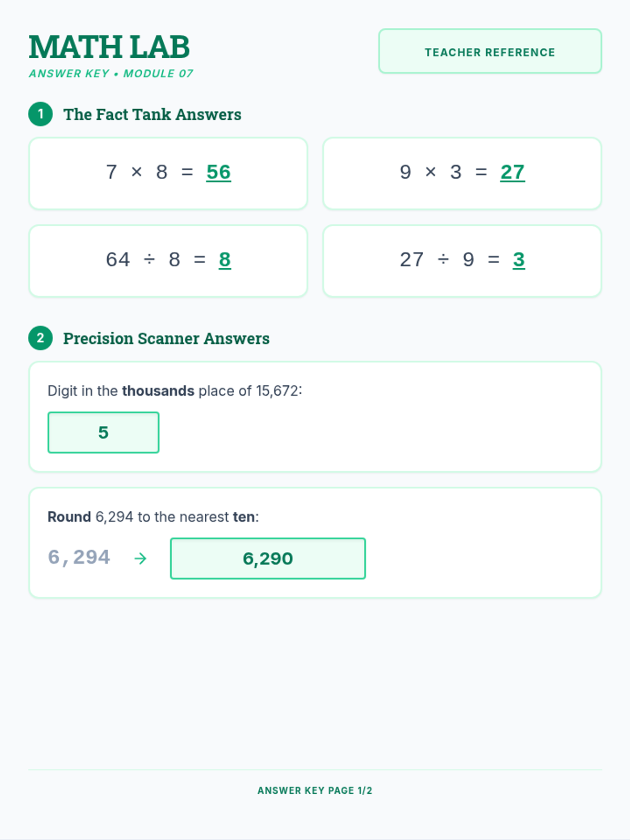Click the gray 6,294 number text
The height and width of the screenshot is (840, 630).
tap(79, 558)
